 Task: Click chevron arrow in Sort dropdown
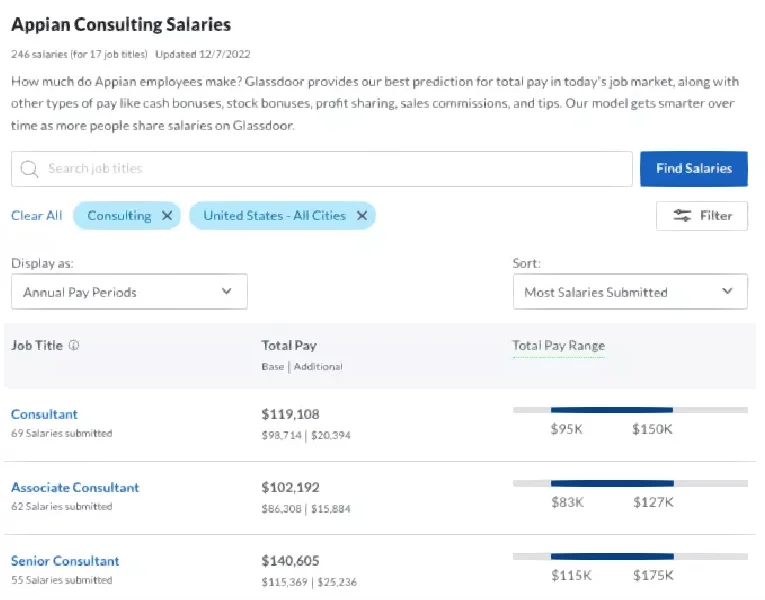click(727, 292)
